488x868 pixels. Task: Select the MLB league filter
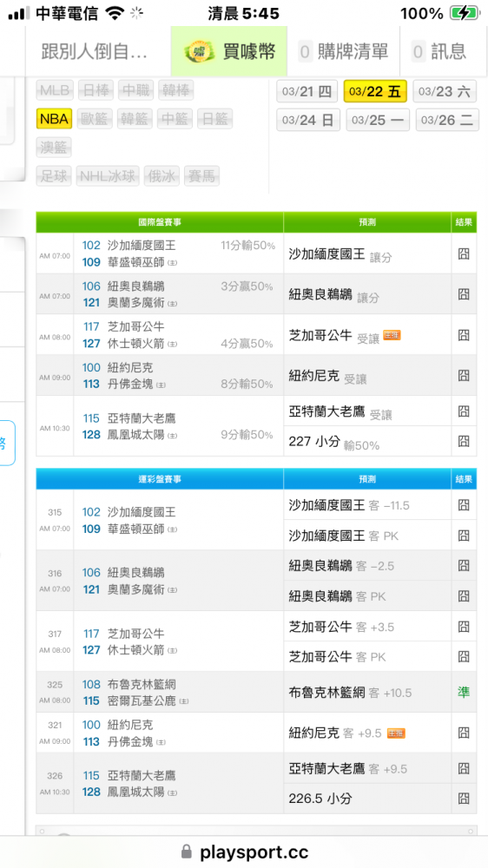tap(55, 89)
